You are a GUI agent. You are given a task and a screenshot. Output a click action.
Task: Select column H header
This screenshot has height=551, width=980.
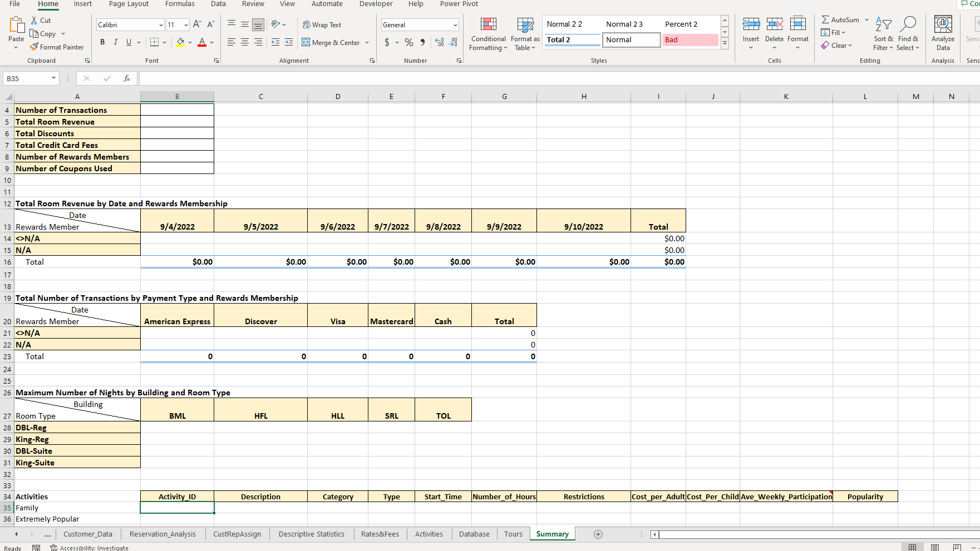coord(584,96)
